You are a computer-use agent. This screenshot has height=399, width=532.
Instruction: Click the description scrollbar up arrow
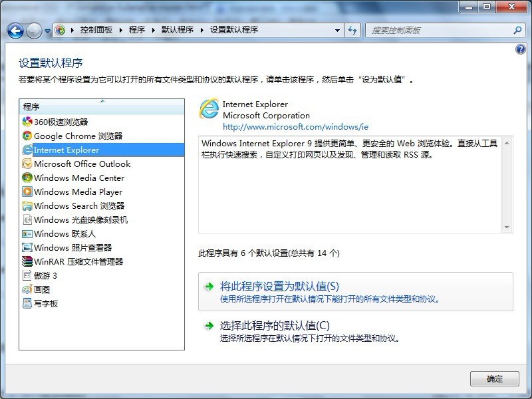point(507,143)
